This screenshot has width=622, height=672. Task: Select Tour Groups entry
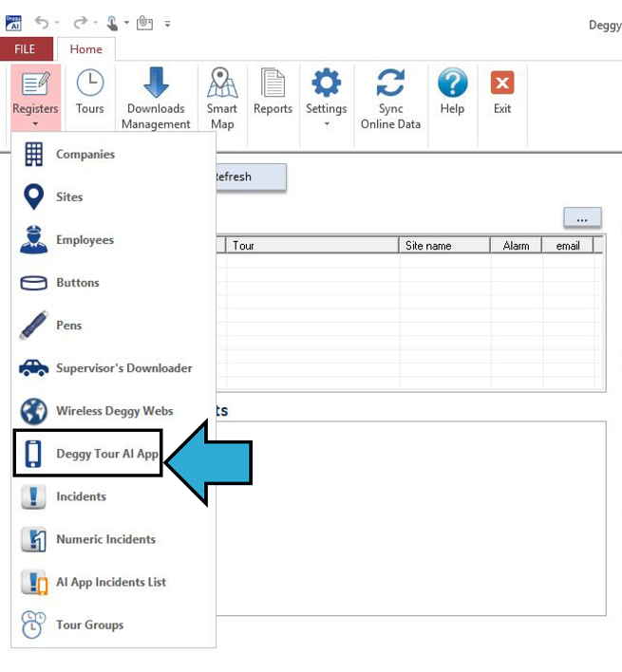tap(114, 625)
